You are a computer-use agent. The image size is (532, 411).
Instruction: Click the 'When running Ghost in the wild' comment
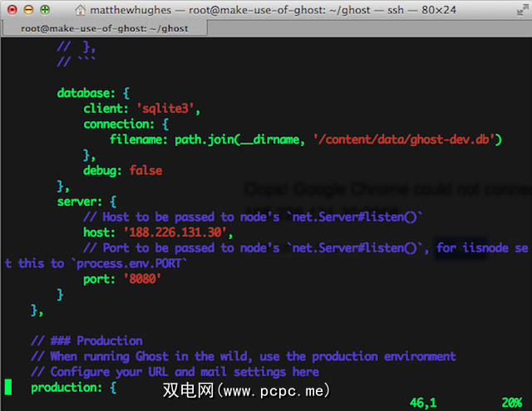click(x=244, y=356)
